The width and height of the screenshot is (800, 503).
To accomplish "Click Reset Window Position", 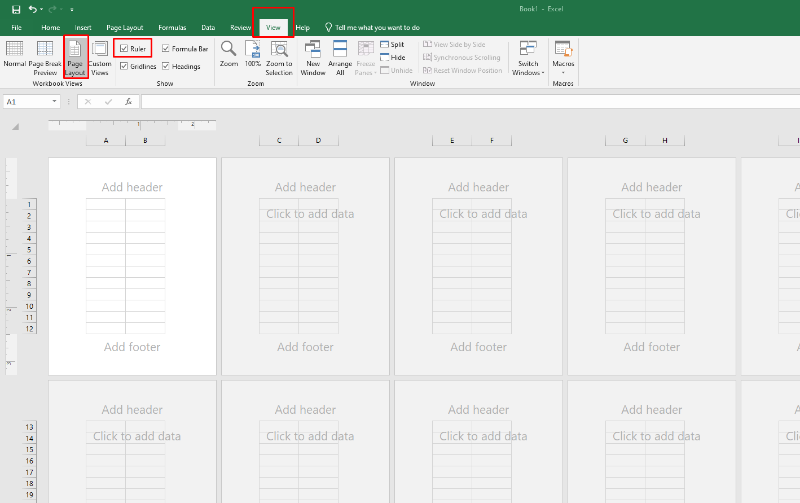I will pyautogui.click(x=463, y=70).
